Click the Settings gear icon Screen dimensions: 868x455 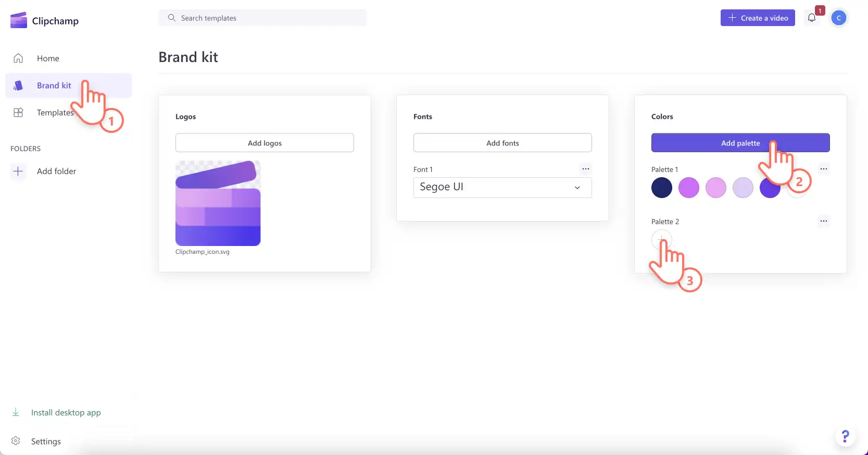pyautogui.click(x=16, y=441)
